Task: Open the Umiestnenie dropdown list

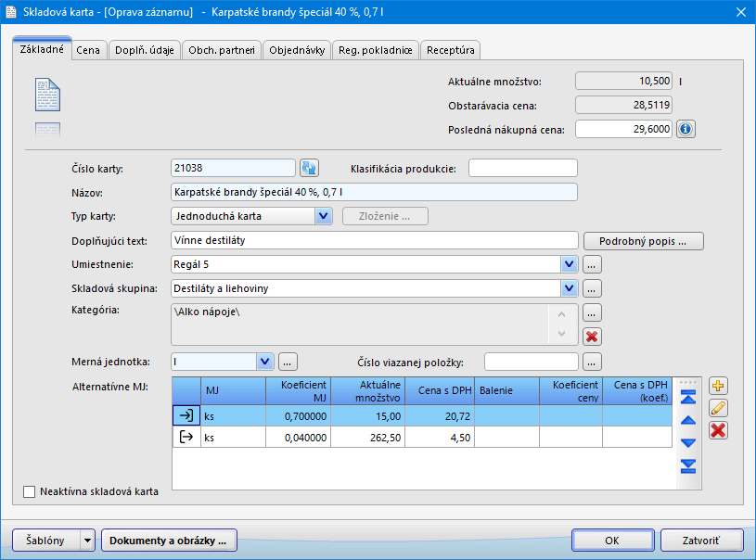Action: click(570, 264)
